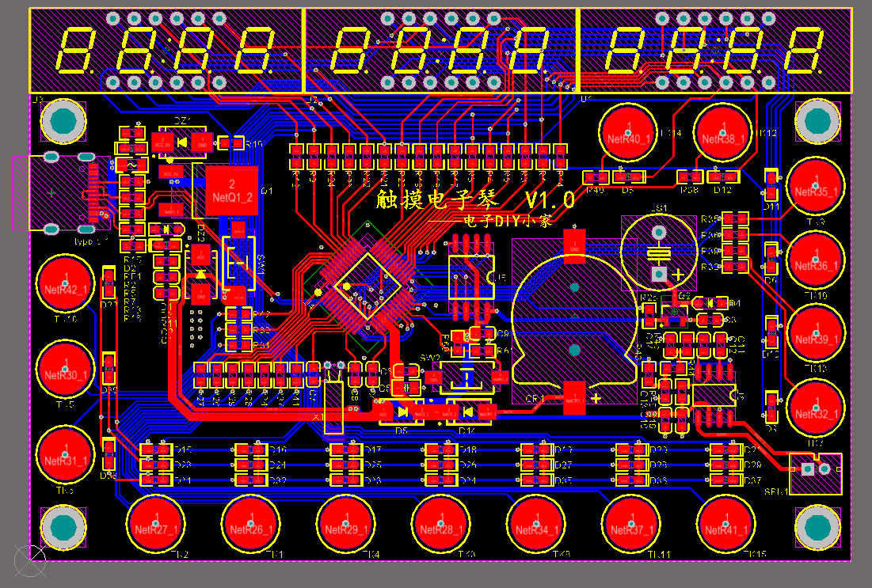
Task: Select the NetR31_1 touch pad
Action: 66,455
